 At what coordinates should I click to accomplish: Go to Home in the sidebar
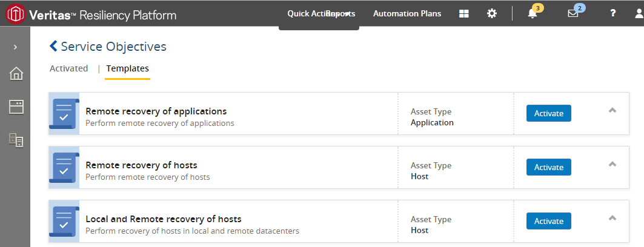[16, 74]
